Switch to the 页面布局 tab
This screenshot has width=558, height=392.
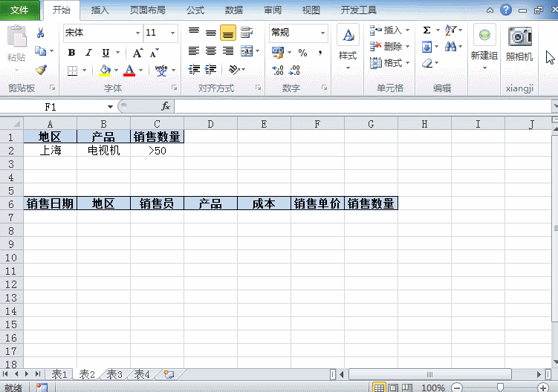coord(148,10)
